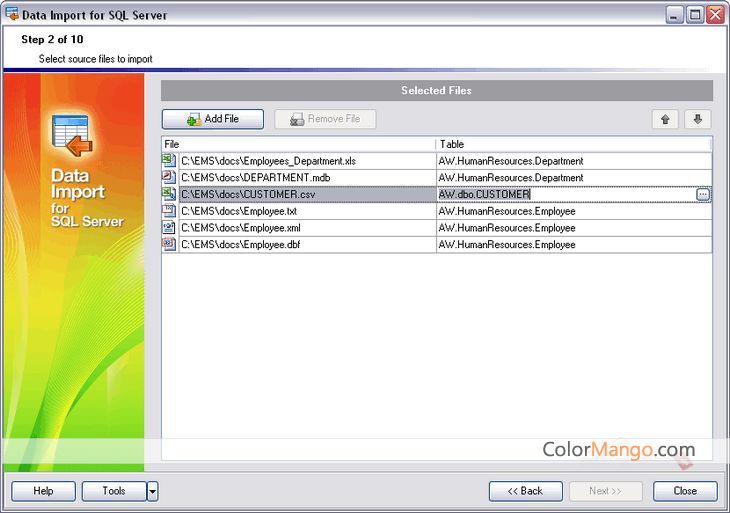This screenshot has height=513, width=730.
Task: Click XML icon of Employee.xml row
Action: coord(169,228)
